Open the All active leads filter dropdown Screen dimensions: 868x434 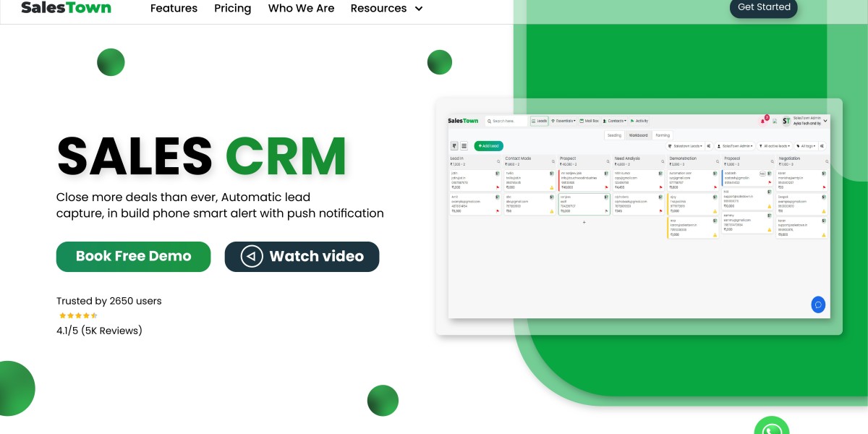point(775,146)
